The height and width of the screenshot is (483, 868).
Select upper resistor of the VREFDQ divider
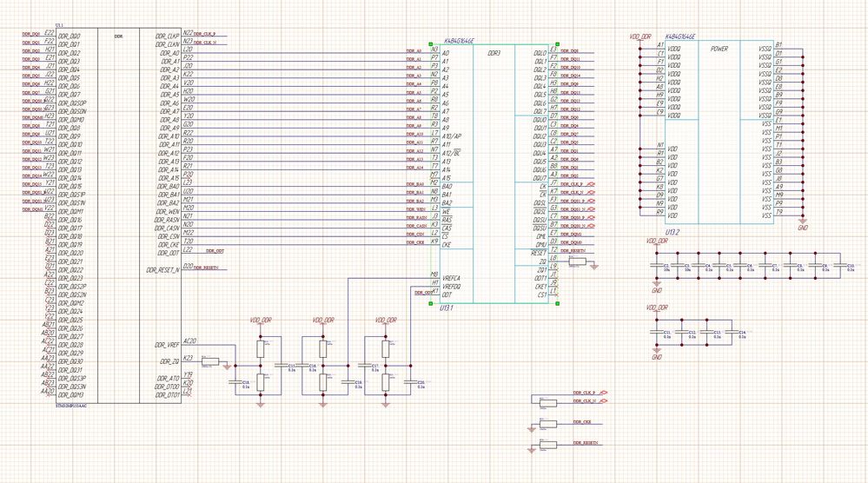tap(386, 349)
